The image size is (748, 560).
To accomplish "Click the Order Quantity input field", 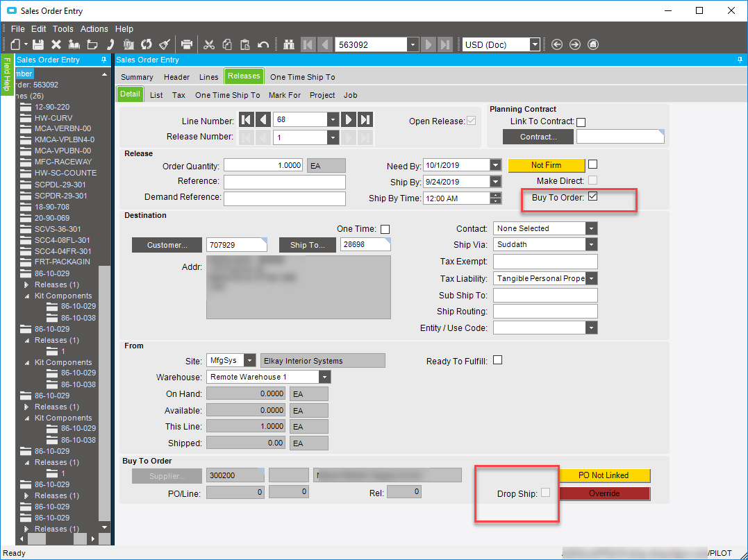I will click(263, 165).
